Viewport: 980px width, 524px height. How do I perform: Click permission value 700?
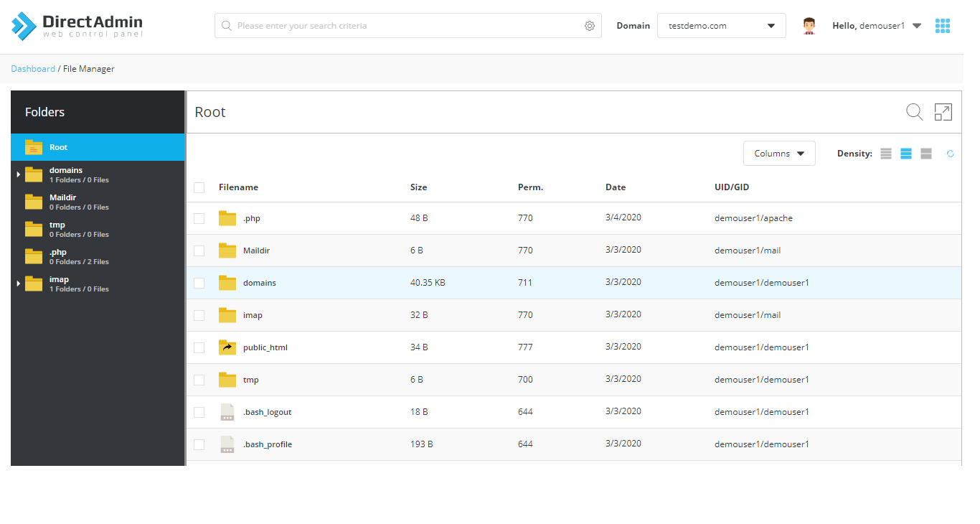click(x=525, y=380)
